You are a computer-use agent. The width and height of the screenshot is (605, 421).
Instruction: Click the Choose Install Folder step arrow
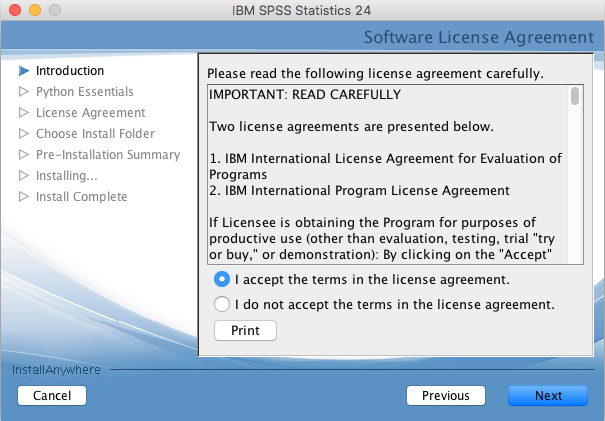pos(24,134)
